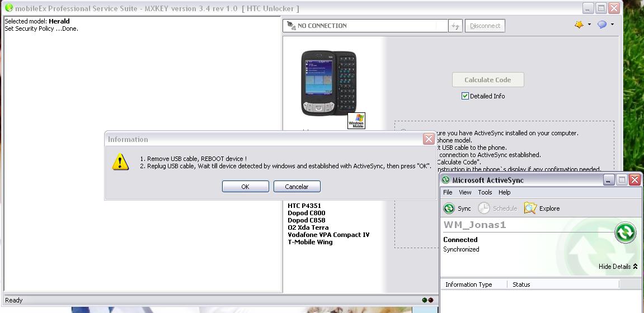
Task: Minimize the Microsoft ActiveSync window
Action: coord(609,179)
